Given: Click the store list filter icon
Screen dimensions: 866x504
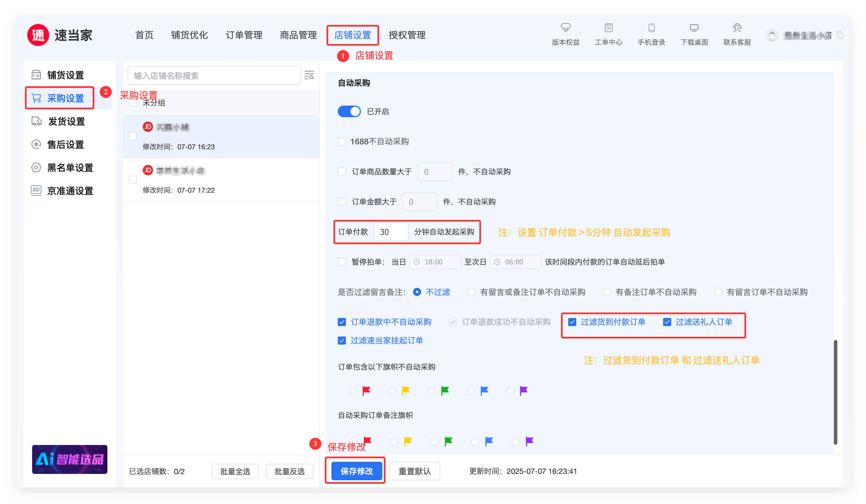Looking at the screenshot, I should pyautogui.click(x=309, y=75).
